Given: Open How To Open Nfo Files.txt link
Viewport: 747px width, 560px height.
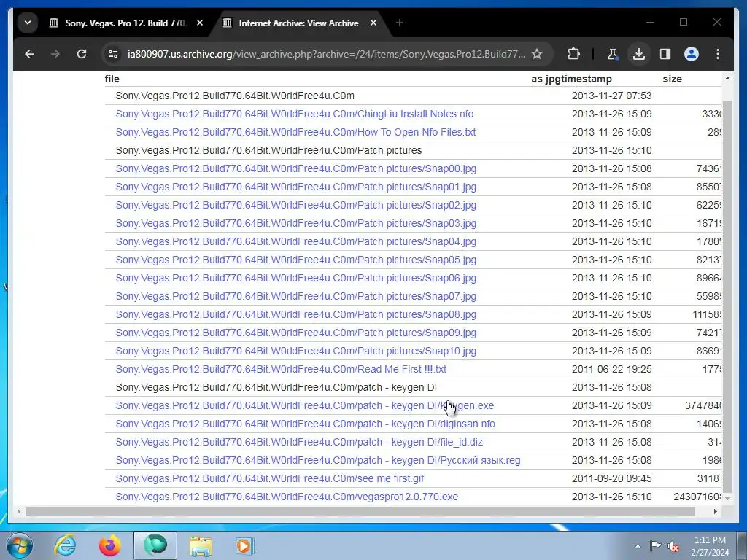Looking at the screenshot, I should tap(295, 133).
